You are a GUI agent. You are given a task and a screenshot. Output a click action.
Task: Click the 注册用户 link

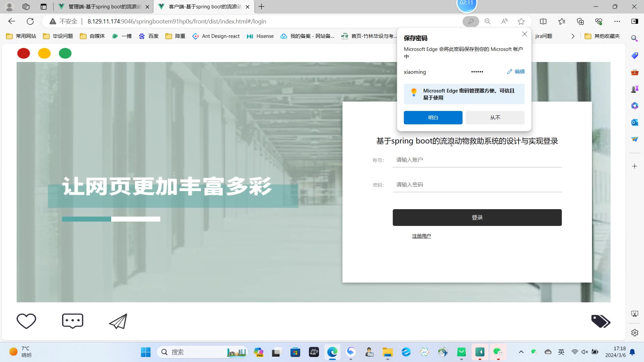pyautogui.click(x=421, y=236)
